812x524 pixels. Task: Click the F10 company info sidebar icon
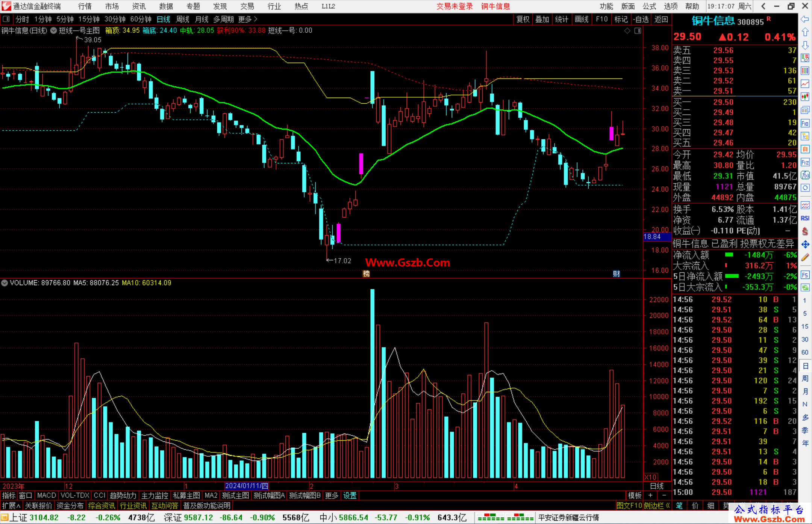(x=805, y=123)
